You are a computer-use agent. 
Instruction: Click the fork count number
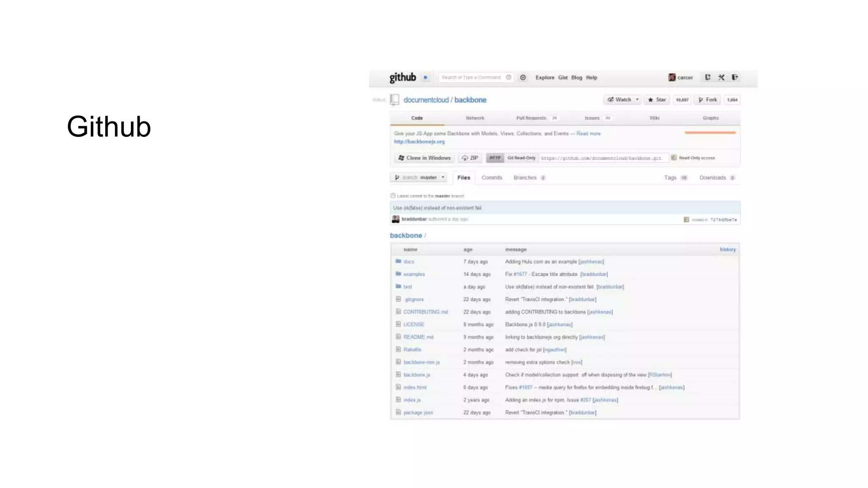point(732,100)
